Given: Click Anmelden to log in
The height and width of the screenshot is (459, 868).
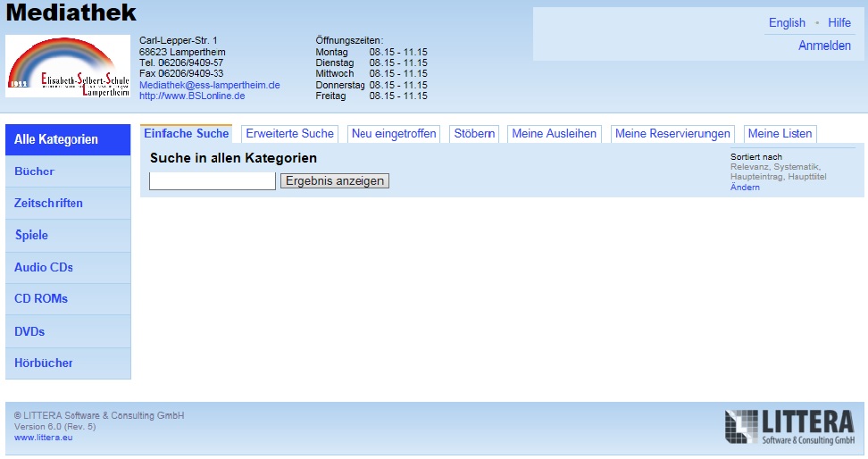Looking at the screenshot, I should [824, 46].
